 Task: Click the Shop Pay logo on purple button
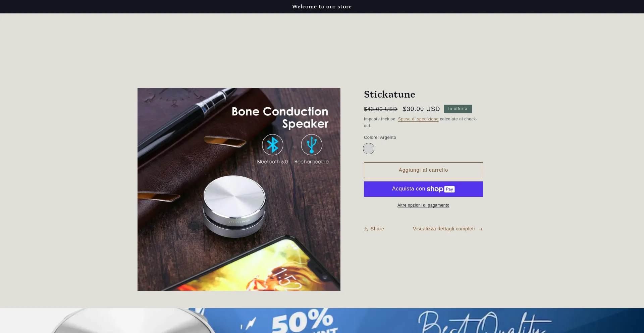pyautogui.click(x=441, y=189)
